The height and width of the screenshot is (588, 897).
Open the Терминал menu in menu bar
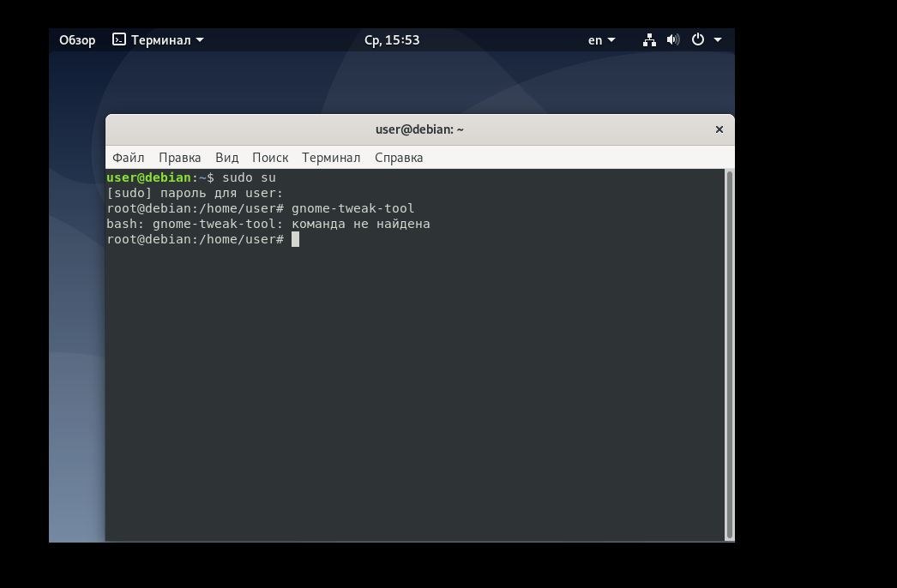(x=331, y=158)
